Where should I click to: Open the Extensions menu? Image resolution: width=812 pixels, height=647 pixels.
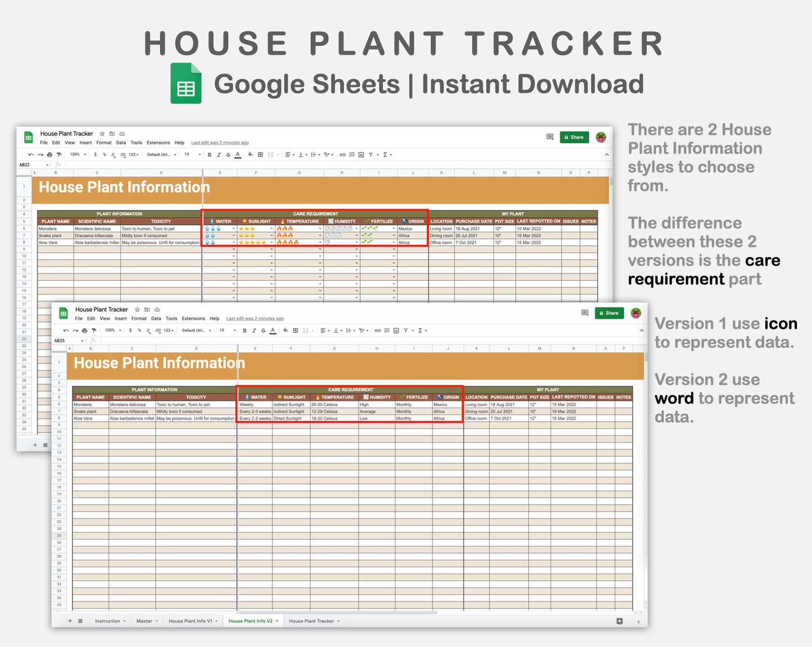(x=193, y=318)
